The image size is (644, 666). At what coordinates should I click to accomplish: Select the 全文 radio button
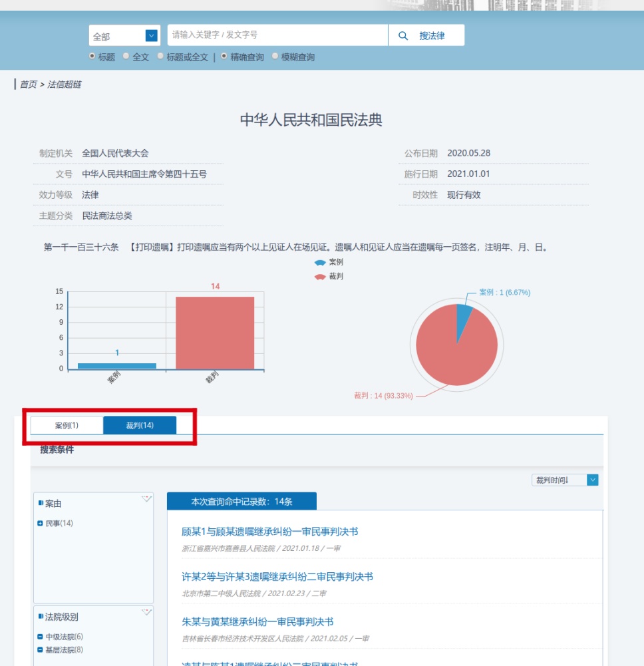(126, 57)
